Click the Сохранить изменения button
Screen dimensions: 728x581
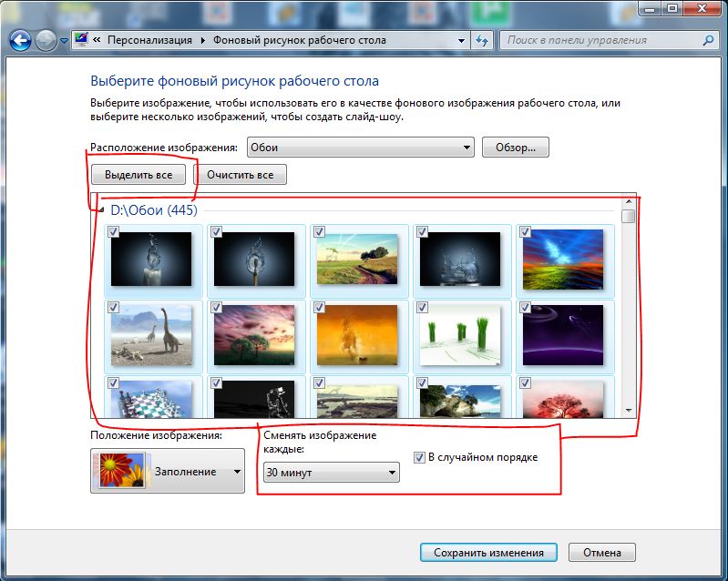[488, 553]
